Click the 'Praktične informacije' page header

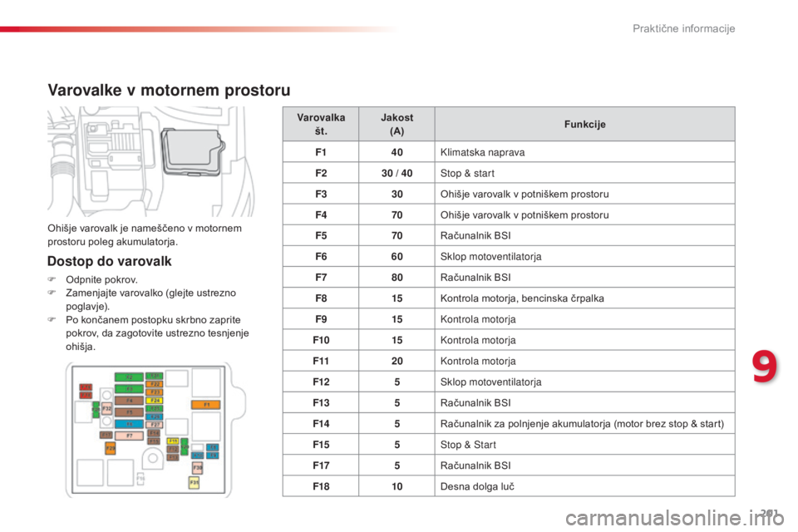(683, 28)
